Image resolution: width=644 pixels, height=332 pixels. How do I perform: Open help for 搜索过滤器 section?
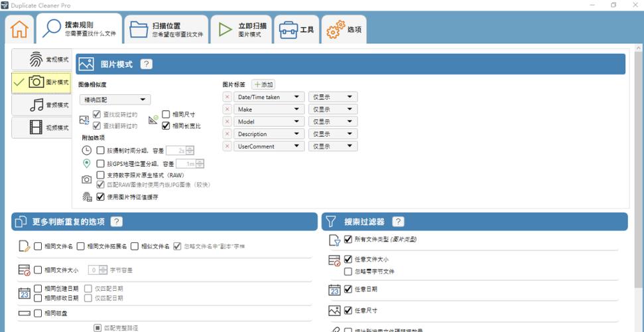398,222
